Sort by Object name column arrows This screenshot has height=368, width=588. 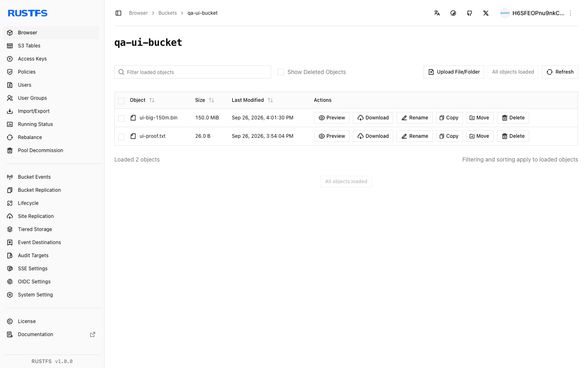click(x=152, y=100)
